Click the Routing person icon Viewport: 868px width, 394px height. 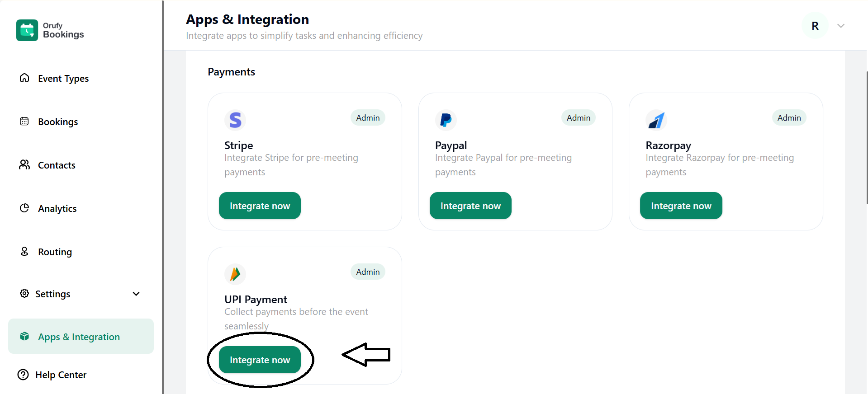point(24,251)
